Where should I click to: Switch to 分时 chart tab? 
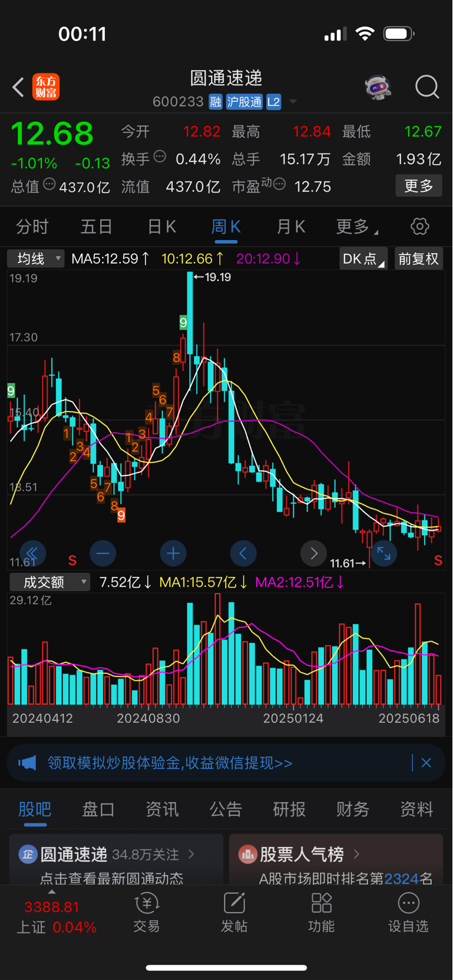click(x=32, y=227)
